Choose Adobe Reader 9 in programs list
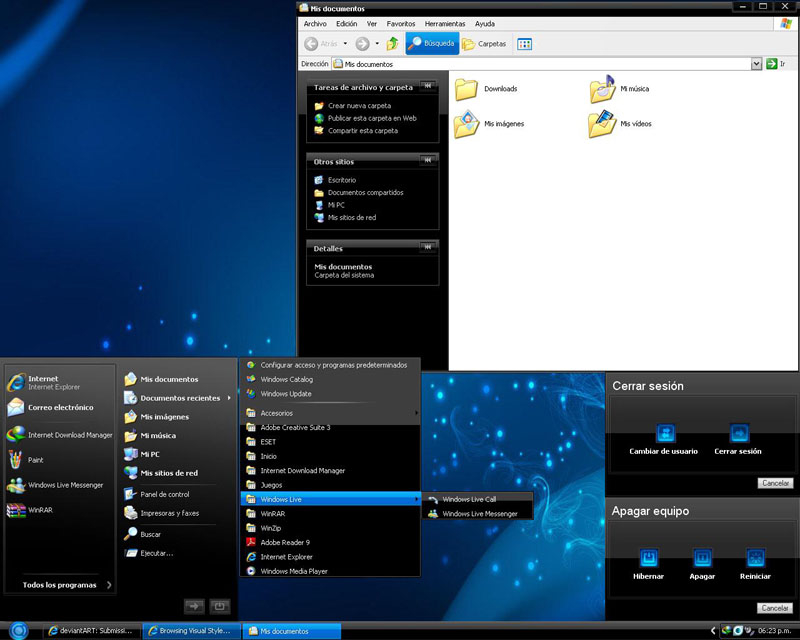800x640 pixels. click(331, 543)
